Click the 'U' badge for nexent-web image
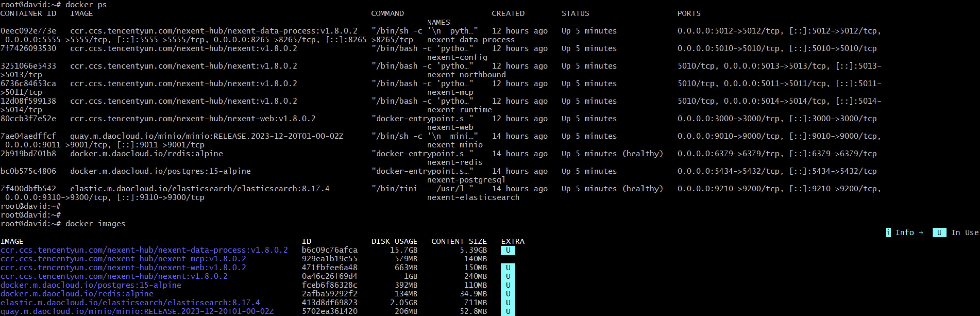 (508, 268)
